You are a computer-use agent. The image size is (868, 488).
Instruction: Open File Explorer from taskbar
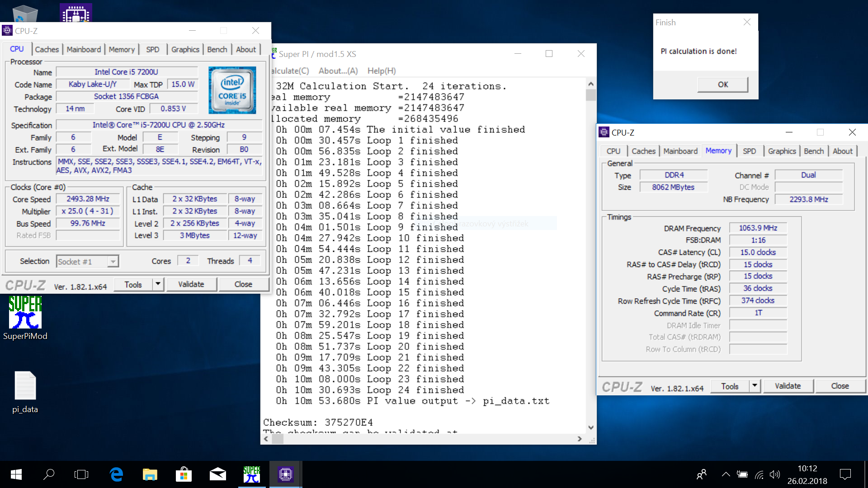(150, 474)
